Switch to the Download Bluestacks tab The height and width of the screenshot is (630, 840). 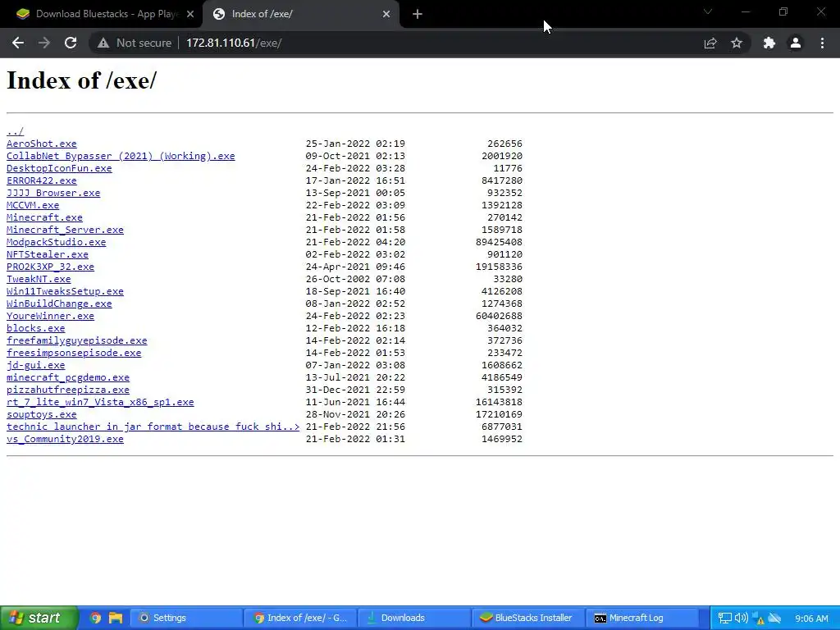coord(101,15)
